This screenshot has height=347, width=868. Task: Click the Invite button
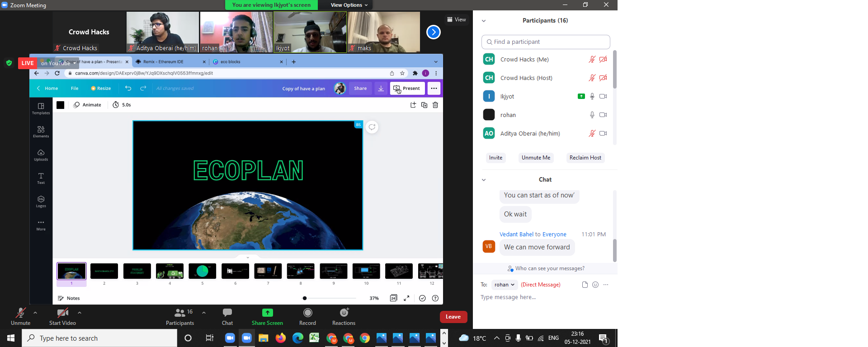pos(495,158)
